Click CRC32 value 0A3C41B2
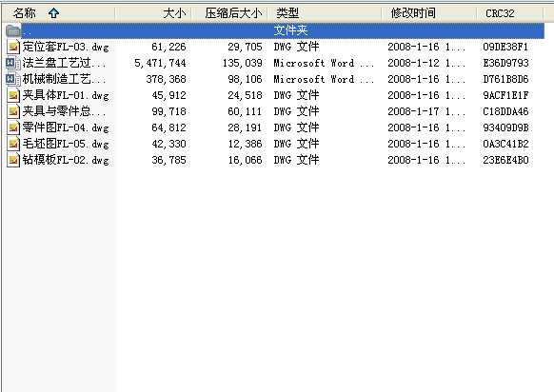 tap(505, 144)
